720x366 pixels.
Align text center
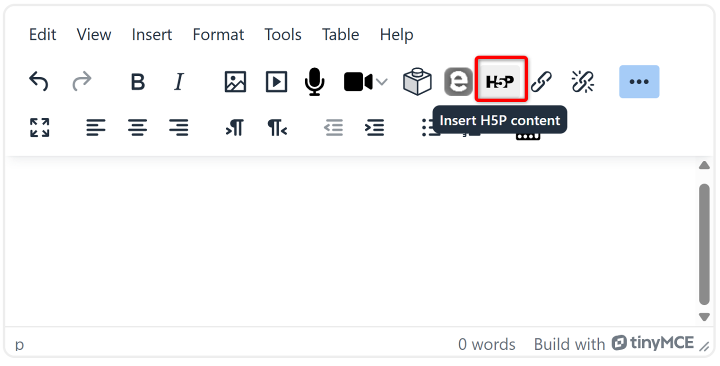coord(137,127)
